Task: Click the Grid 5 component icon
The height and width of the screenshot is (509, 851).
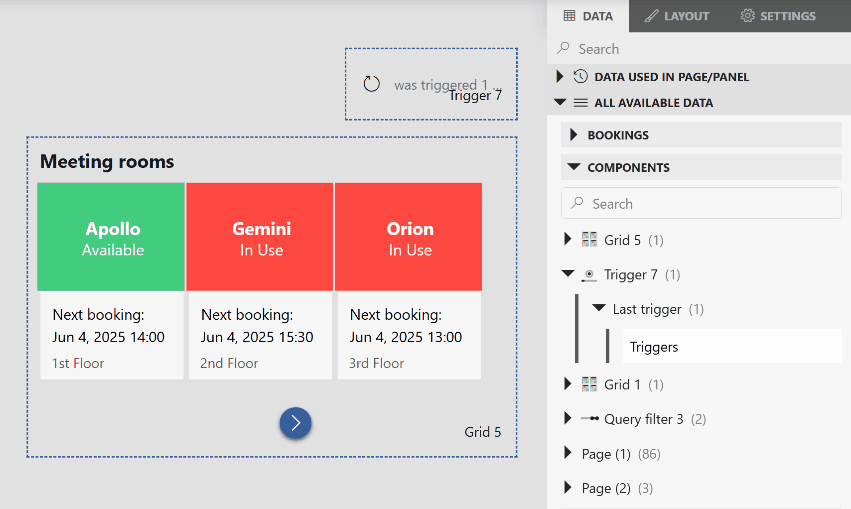Action: (589, 239)
